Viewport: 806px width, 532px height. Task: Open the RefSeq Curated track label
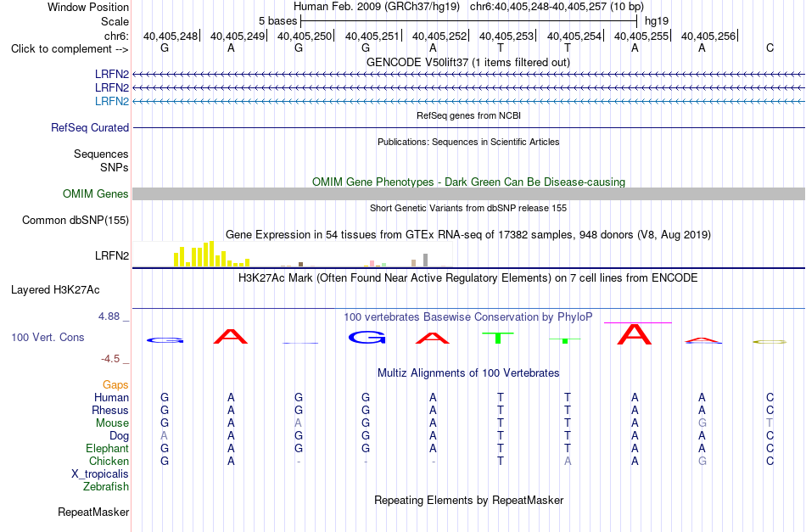[90, 127]
